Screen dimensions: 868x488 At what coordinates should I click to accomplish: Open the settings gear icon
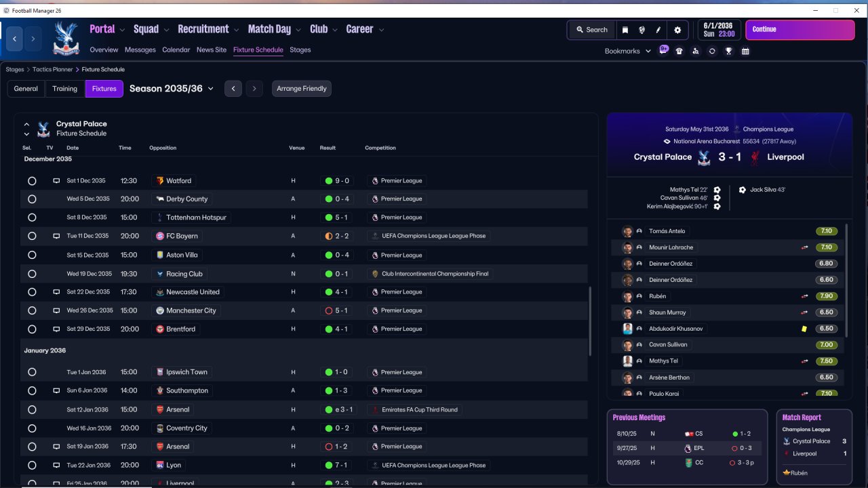[x=677, y=30]
